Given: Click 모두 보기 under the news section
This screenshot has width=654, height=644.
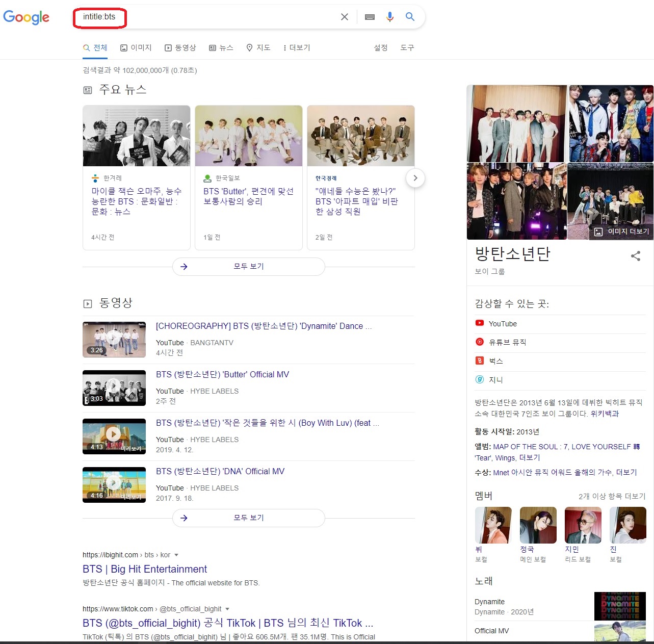Looking at the screenshot, I should point(249,267).
